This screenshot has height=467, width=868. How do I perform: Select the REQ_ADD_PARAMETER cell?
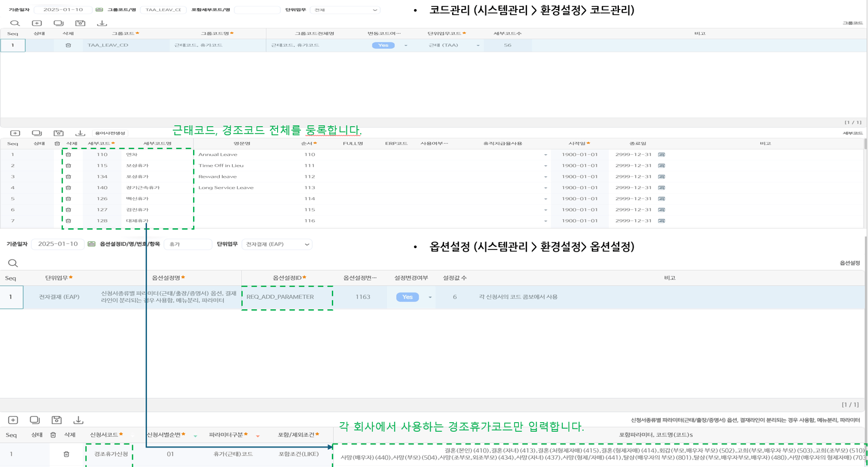[287, 297]
